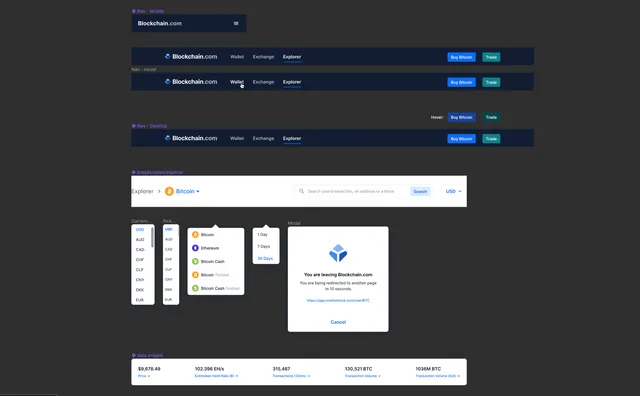This screenshot has height=396, width=640.
Task: Click component icon beside data snippet label
Action: (133, 355)
